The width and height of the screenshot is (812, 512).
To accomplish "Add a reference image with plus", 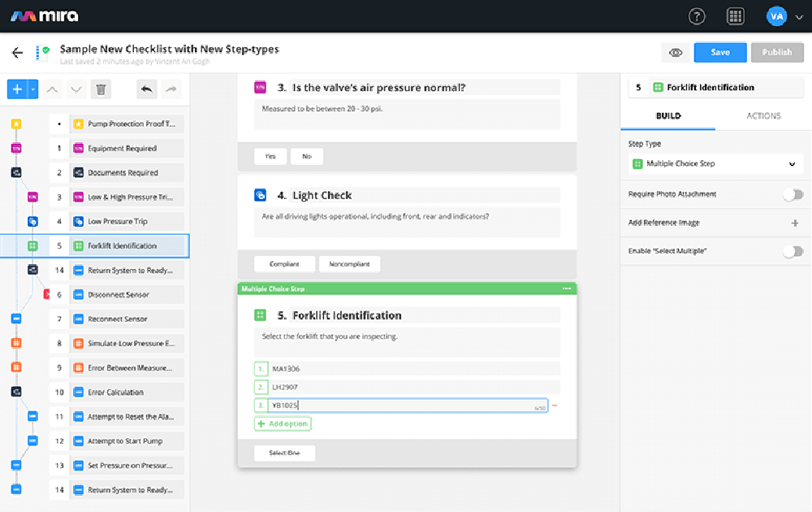I will [795, 223].
